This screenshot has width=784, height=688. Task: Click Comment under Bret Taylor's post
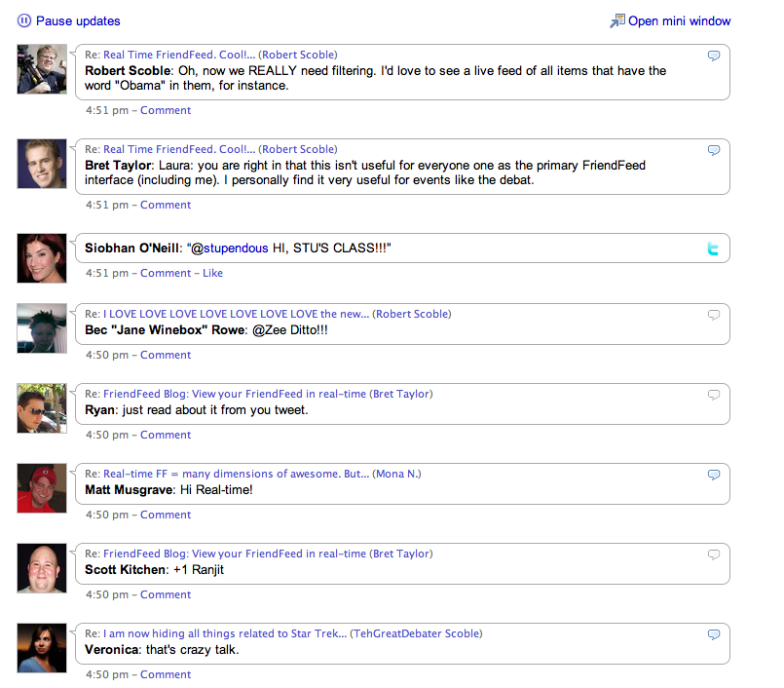pos(166,205)
